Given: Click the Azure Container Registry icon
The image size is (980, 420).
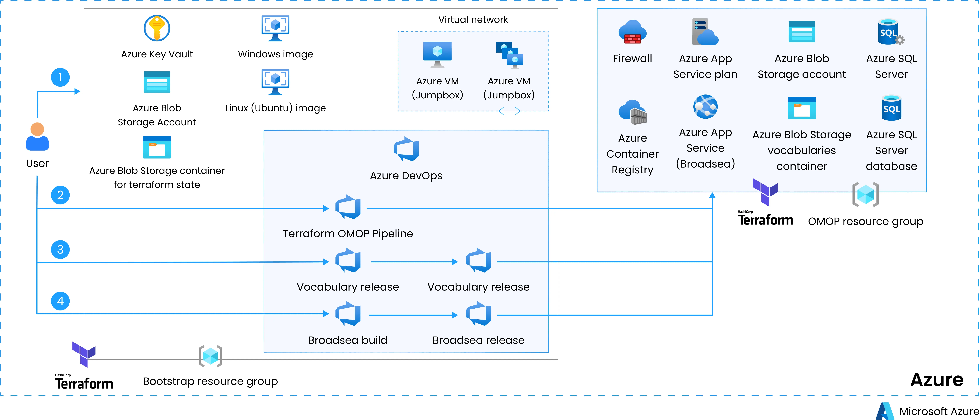Looking at the screenshot, I should coord(633,112).
